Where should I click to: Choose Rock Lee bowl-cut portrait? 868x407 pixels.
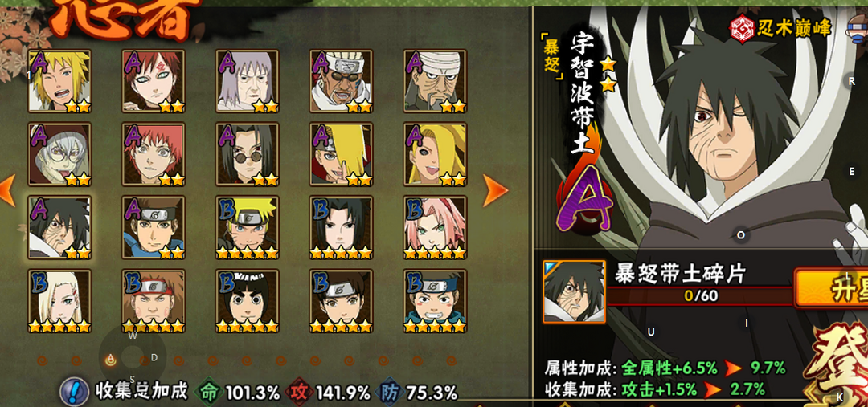248,301
